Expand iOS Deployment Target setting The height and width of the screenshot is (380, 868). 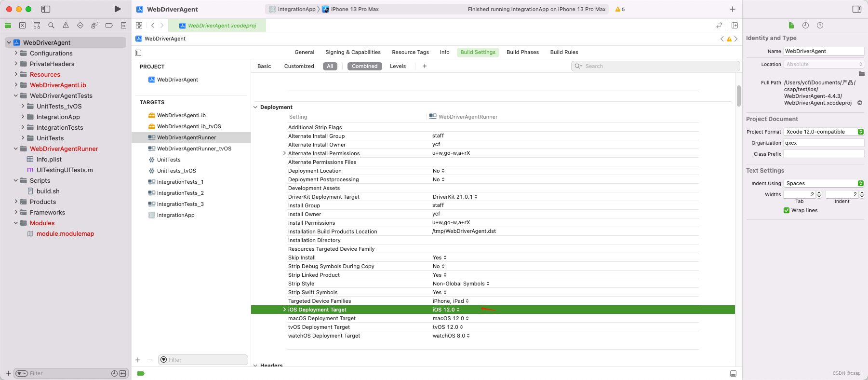284,310
